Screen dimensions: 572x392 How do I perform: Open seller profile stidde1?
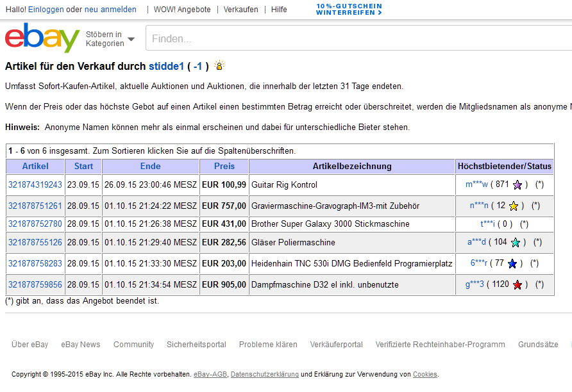[166, 66]
